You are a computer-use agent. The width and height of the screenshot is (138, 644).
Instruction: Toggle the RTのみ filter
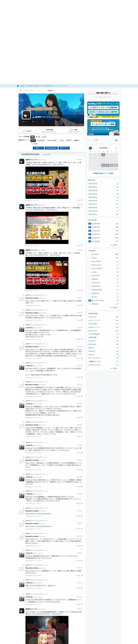(x=62, y=140)
